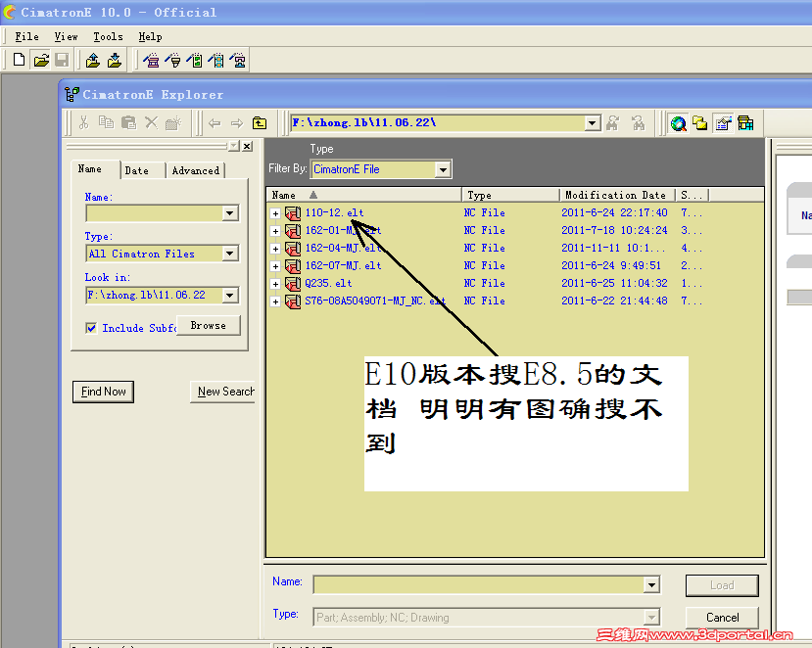Click the first grayed people icon after path
The image size is (812, 648).
(x=614, y=123)
